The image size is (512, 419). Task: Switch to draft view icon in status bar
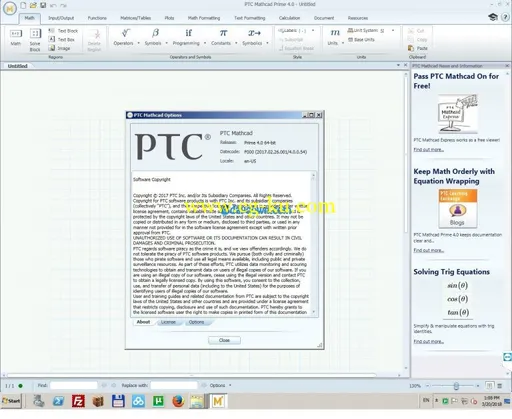tap(499, 386)
